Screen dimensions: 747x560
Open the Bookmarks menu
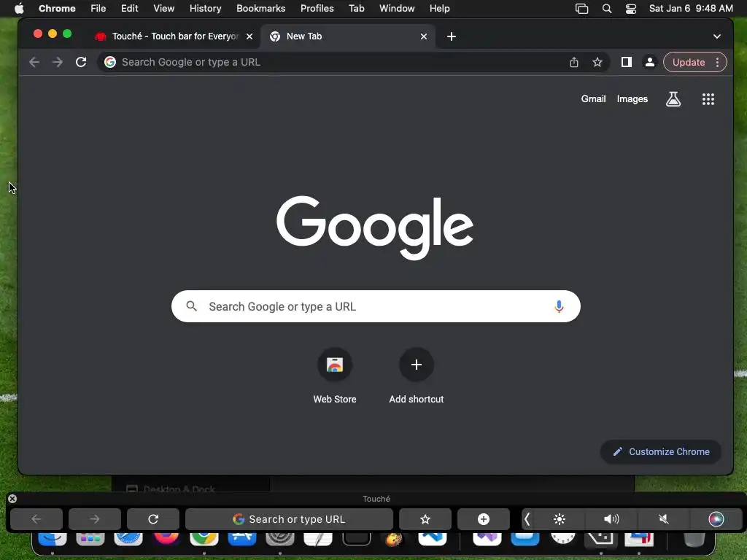pyautogui.click(x=261, y=9)
